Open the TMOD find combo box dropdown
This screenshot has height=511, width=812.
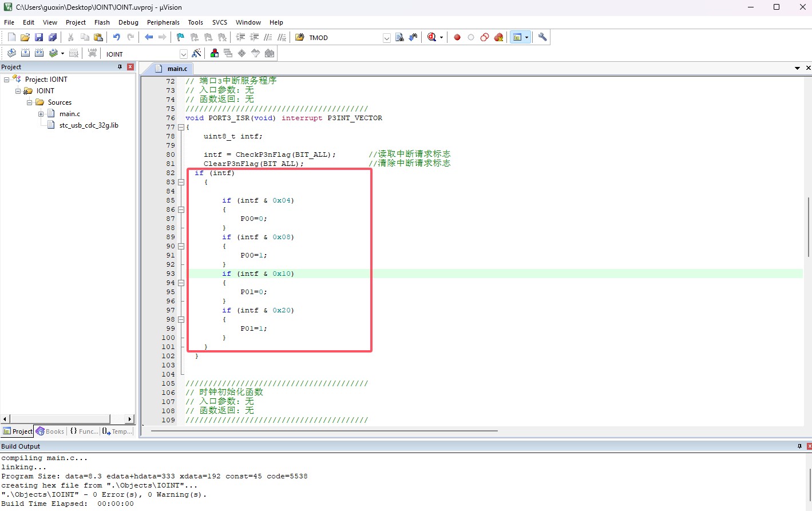point(387,38)
